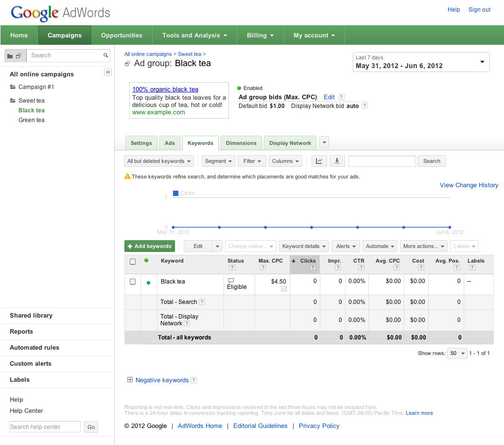Open the date range dropdown
504x445 pixels.
click(x=421, y=62)
